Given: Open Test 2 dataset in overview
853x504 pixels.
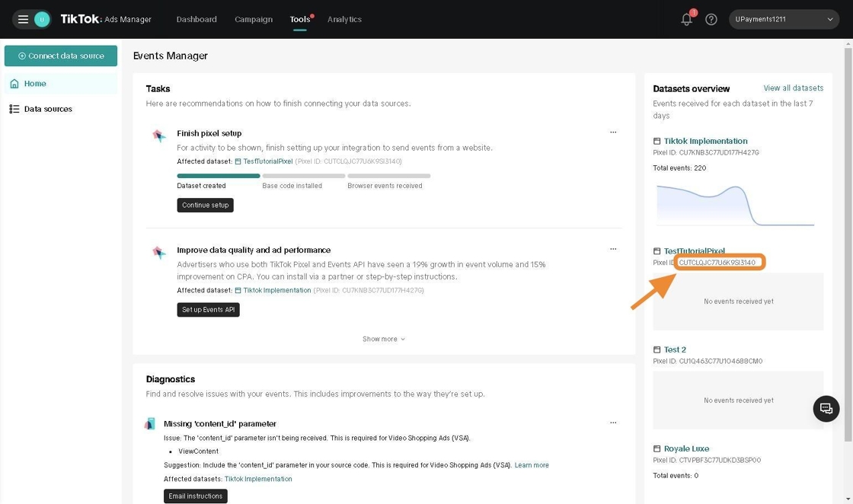Looking at the screenshot, I should [x=675, y=350].
